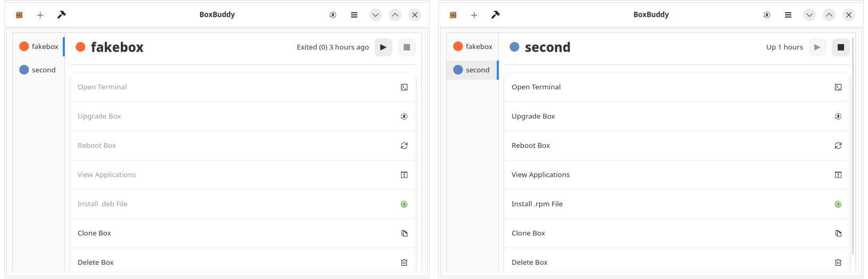
Task: Click Open Terminal row in fakebox window
Action: pyautogui.click(x=243, y=87)
